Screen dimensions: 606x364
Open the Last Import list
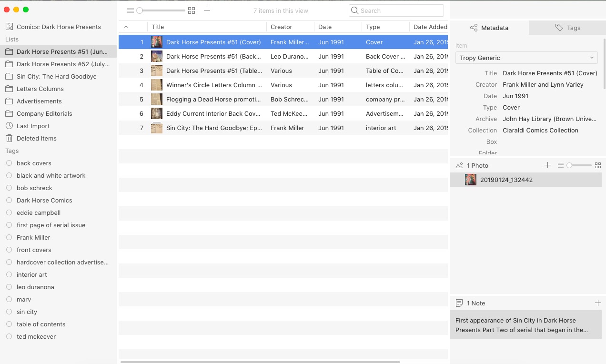(x=33, y=126)
